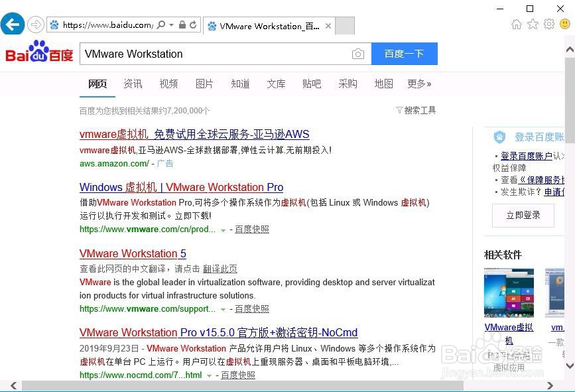Open favorites via the star icon
575x392 pixels.
[533, 24]
